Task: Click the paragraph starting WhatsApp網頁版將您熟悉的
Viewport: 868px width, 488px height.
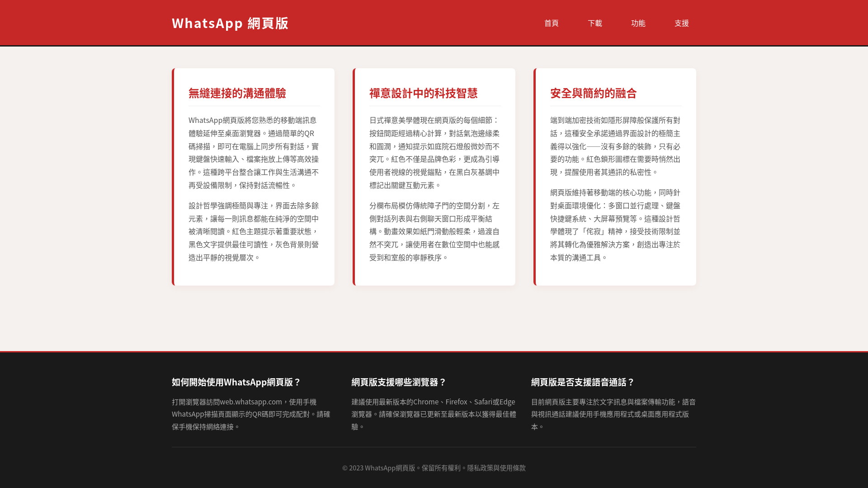Action: coord(254,152)
